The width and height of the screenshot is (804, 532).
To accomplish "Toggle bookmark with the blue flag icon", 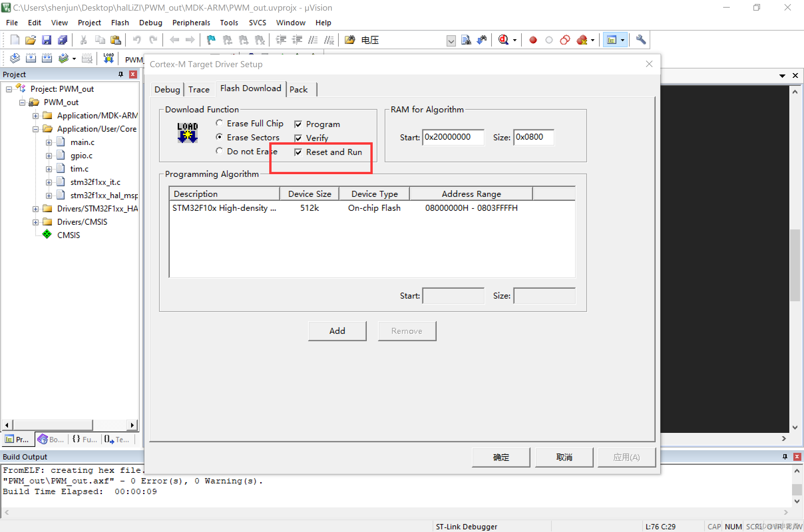I will click(x=211, y=40).
